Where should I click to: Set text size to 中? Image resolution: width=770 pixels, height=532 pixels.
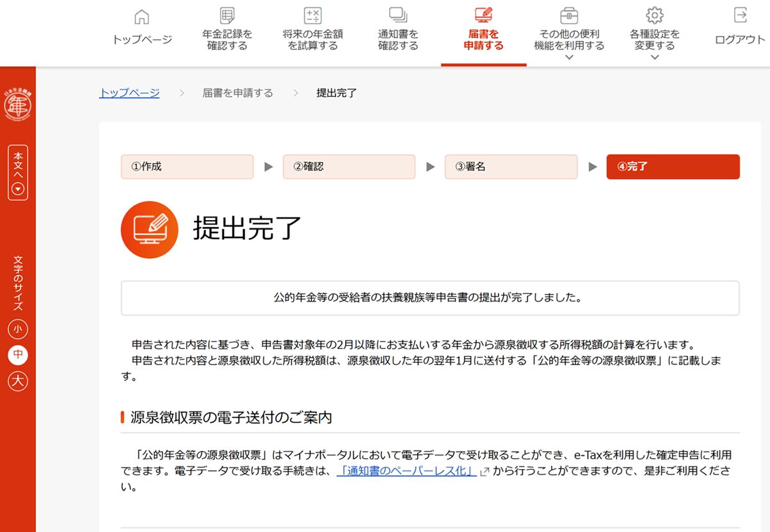click(x=18, y=355)
